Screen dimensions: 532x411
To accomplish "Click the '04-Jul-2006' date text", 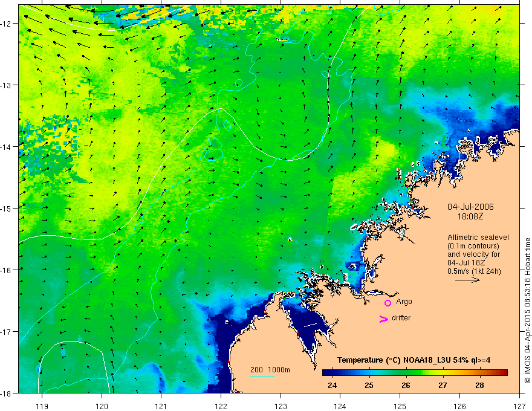I will pyautogui.click(x=470, y=207).
